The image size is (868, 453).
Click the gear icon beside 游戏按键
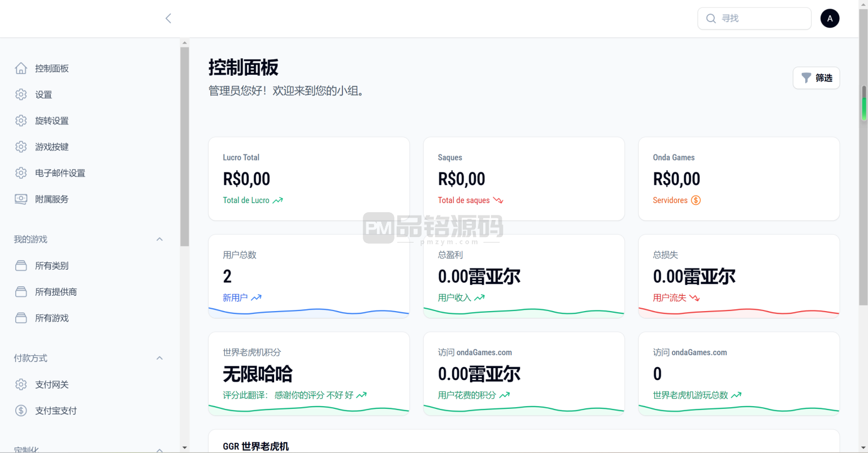pyautogui.click(x=21, y=146)
